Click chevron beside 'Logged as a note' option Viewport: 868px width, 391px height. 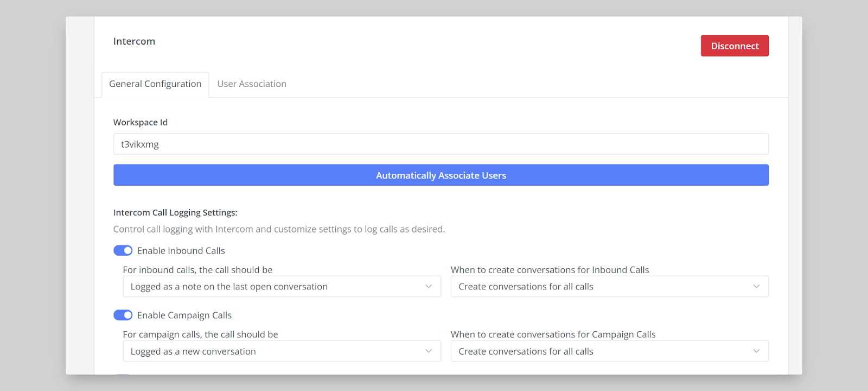pyautogui.click(x=429, y=286)
